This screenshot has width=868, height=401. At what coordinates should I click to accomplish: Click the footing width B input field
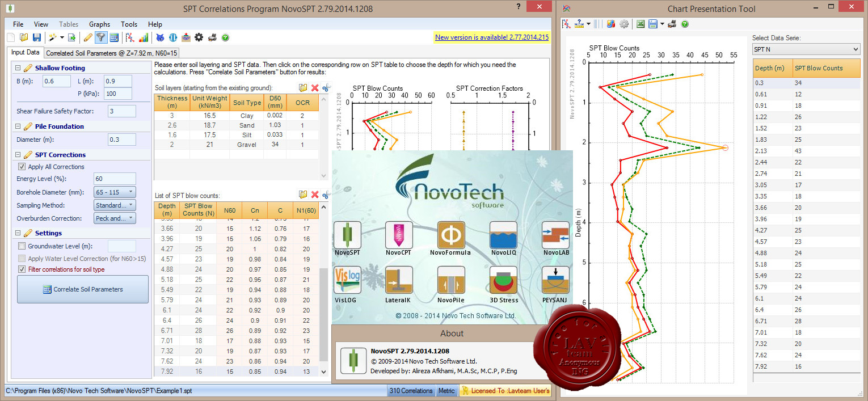point(57,81)
